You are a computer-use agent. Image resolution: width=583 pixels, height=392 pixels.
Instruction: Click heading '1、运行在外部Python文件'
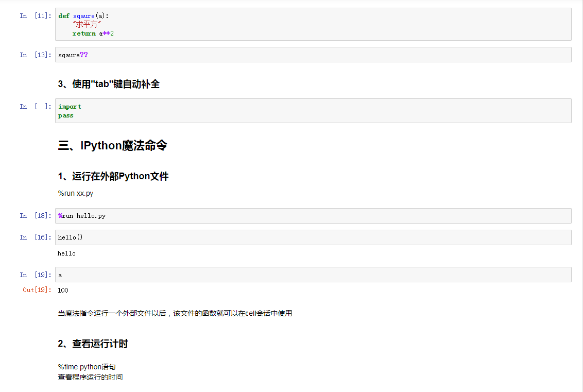pyautogui.click(x=113, y=176)
